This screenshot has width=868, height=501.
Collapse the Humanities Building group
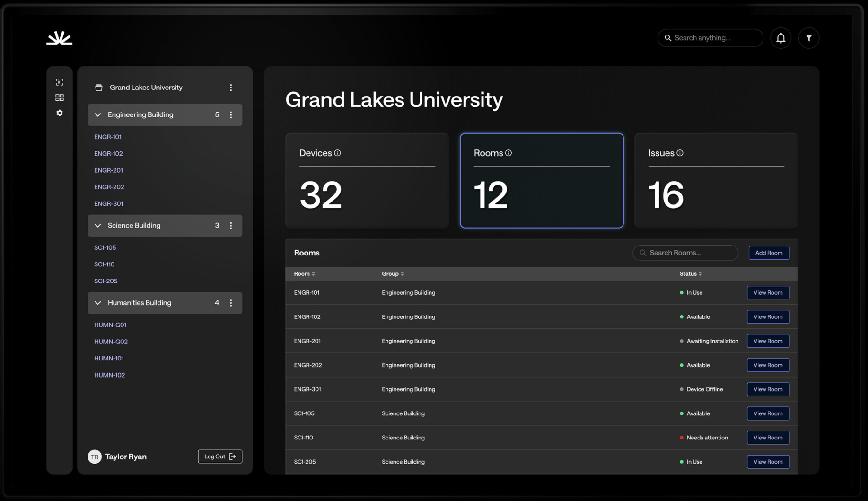(98, 303)
